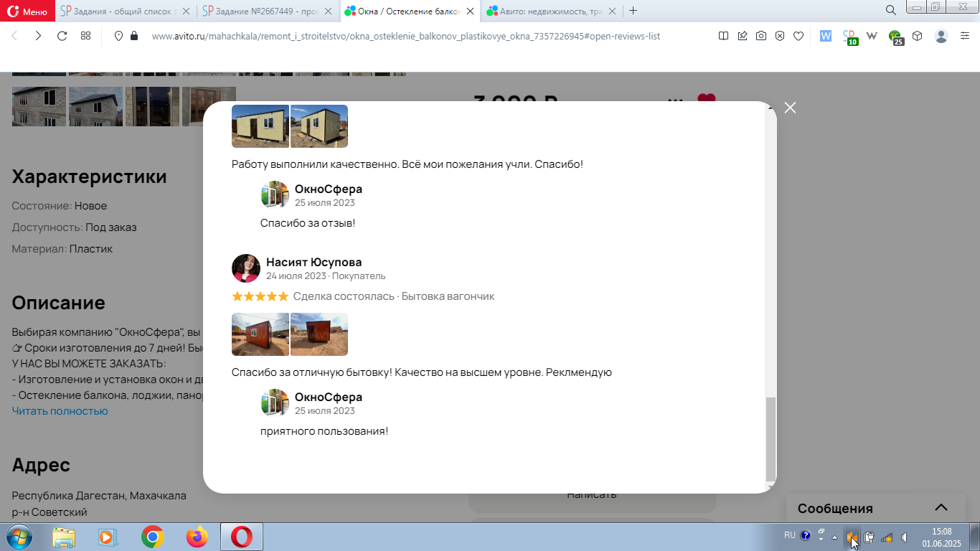The width and height of the screenshot is (980, 551).
Task: Click 'Читать полностью' link in description
Action: tap(60, 411)
